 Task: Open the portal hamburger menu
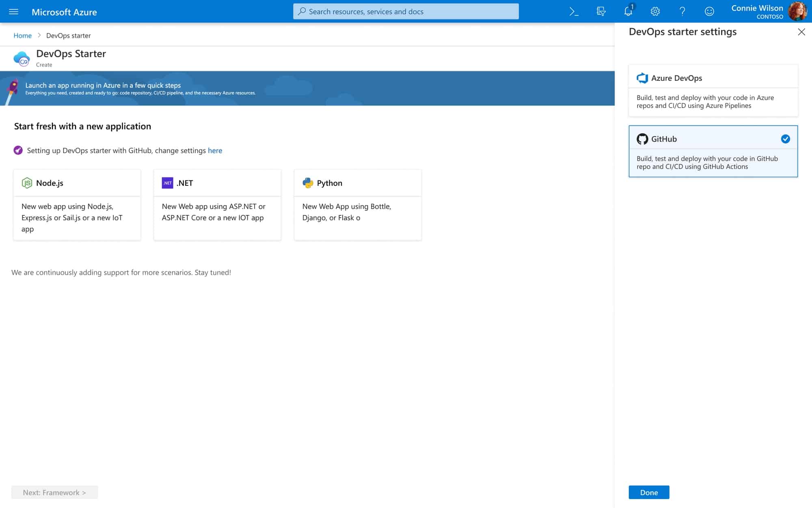pyautogui.click(x=13, y=11)
